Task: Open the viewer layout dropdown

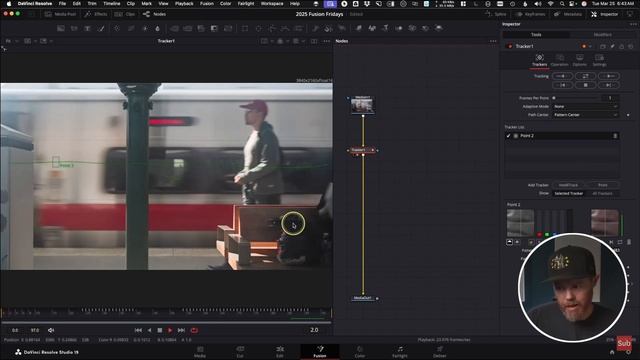Action: point(30,41)
